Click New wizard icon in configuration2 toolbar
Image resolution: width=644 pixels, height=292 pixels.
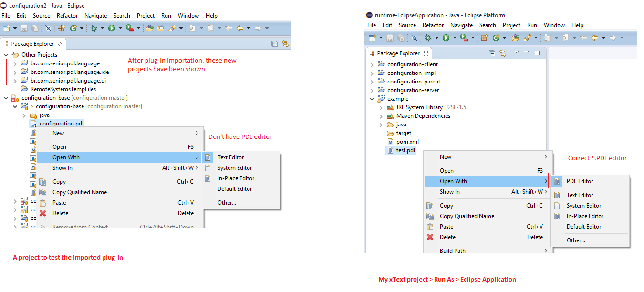click(6, 28)
